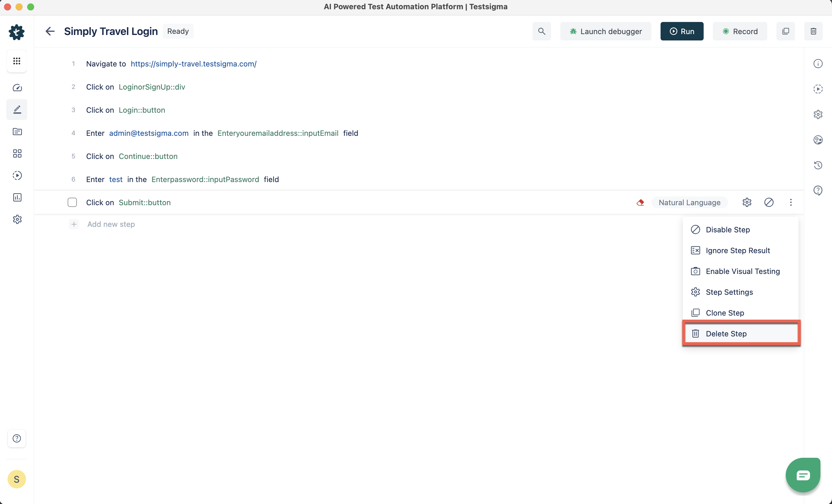The width and height of the screenshot is (832, 504).
Task: Click the duplicate/copy test icon
Action: 786,31
